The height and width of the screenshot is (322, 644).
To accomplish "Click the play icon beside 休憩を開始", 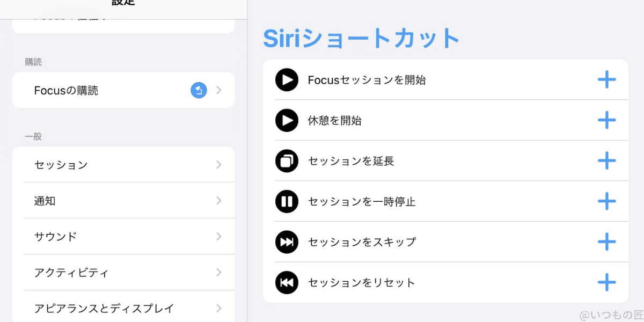I will tap(287, 120).
